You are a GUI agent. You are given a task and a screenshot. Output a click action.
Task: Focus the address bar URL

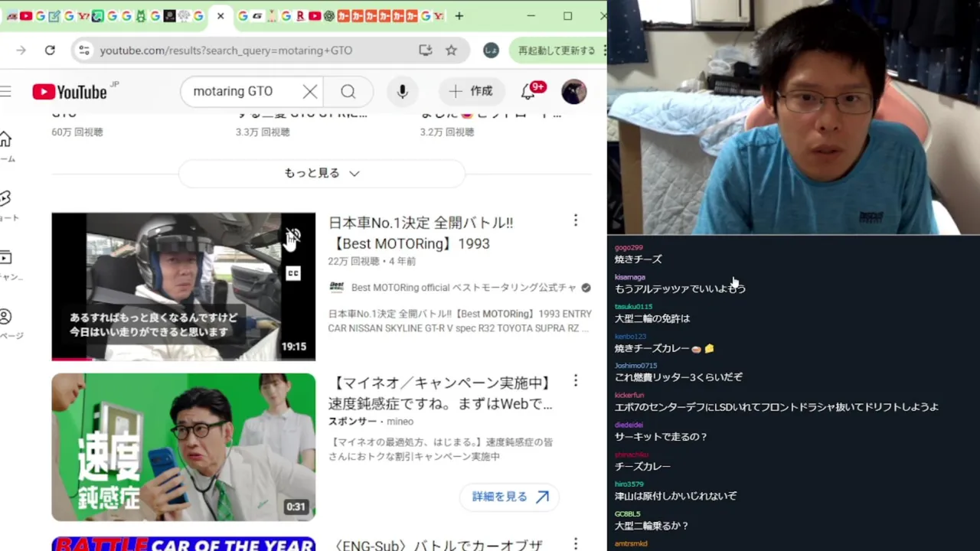[x=226, y=51]
